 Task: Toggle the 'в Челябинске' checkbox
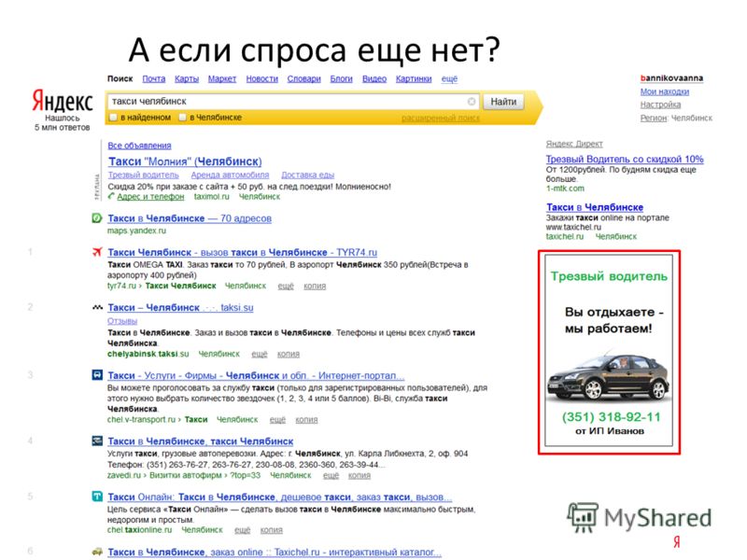(x=182, y=118)
